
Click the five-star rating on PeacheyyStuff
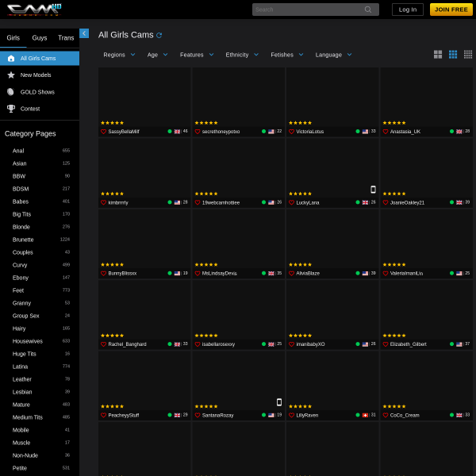click(x=112, y=406)
